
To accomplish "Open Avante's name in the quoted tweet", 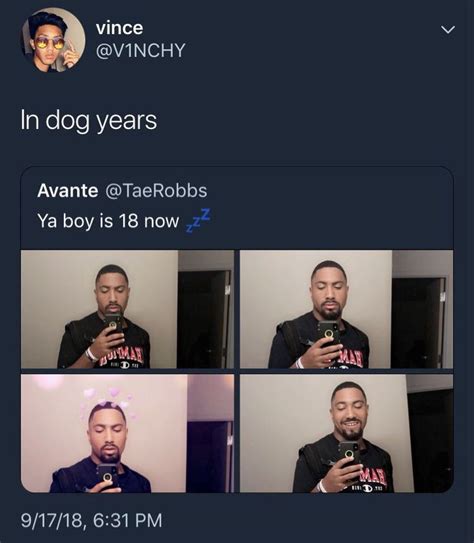I will pos(68,190).
